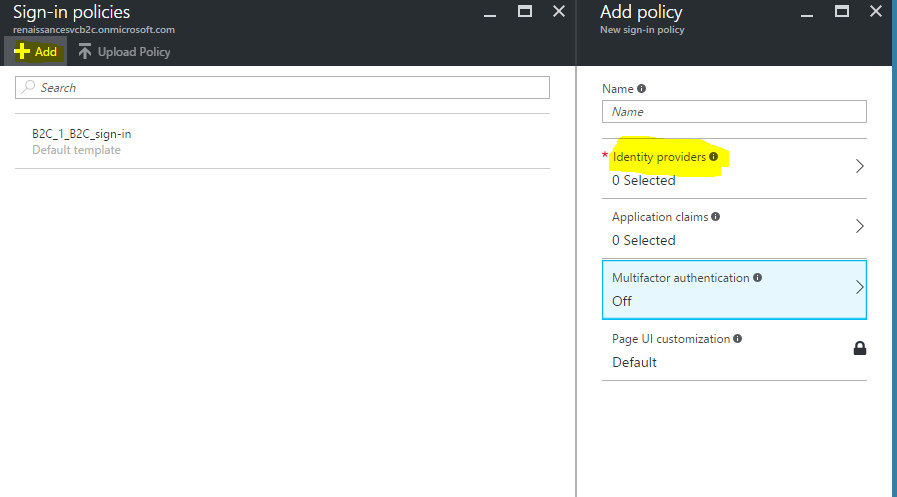Screen dimensions: 897x497
Task: Close the Sign-in policies blade
Action: pyautogui.click(x=558, y=12)
